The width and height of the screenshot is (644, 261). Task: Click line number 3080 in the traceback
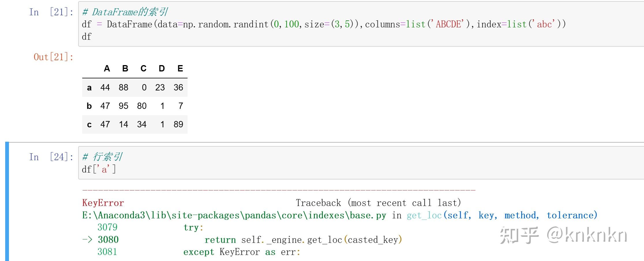(108, 239)
